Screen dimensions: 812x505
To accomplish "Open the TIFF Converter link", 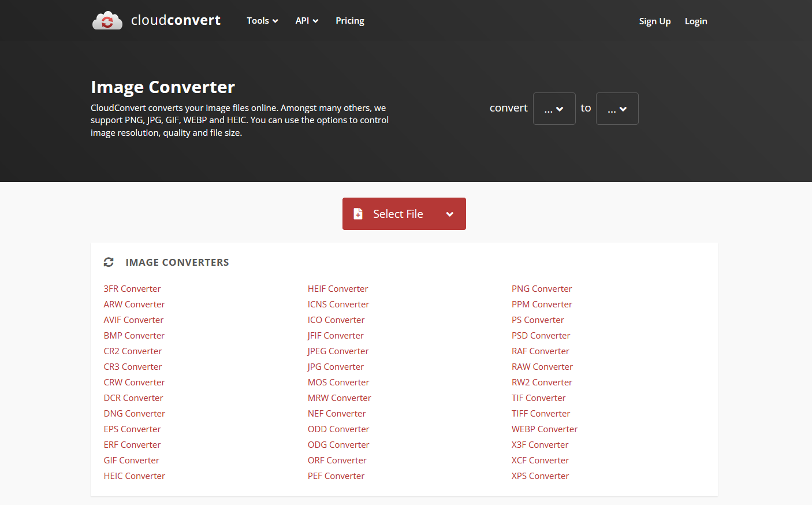I will click(541, 414).
